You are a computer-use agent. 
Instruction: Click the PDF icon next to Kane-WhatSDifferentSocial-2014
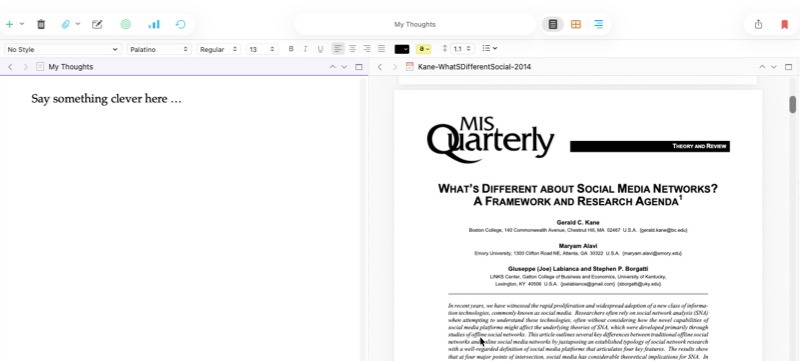(x=409, y=66)
